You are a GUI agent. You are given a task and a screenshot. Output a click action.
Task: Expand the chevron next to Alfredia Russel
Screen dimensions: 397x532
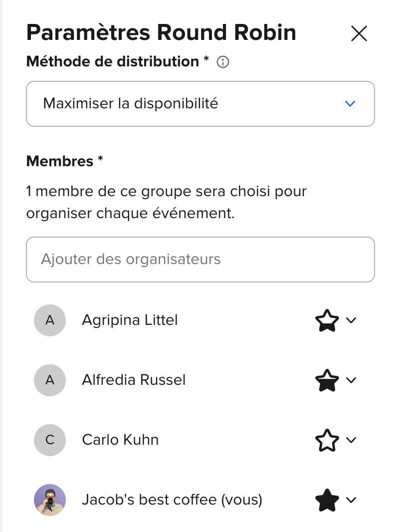(351, 380)
